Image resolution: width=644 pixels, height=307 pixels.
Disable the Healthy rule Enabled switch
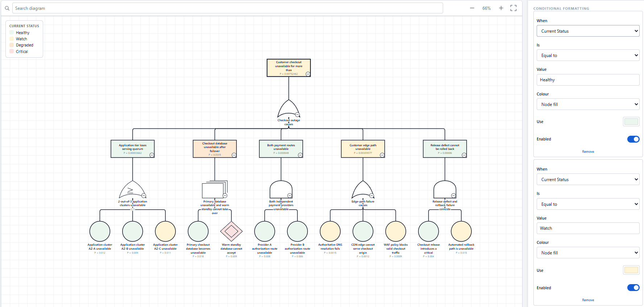pos(633,139)
